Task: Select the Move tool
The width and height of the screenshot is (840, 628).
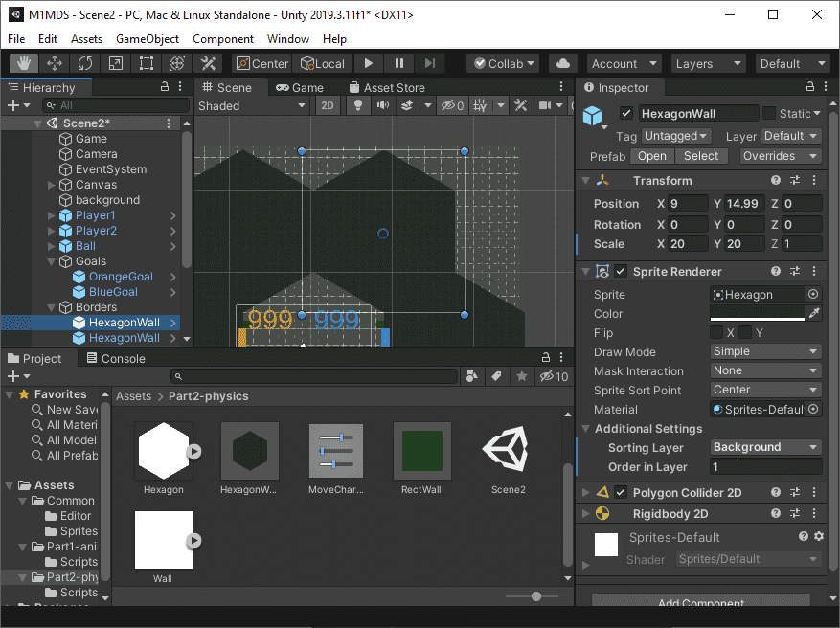Action: click(55, 63)
